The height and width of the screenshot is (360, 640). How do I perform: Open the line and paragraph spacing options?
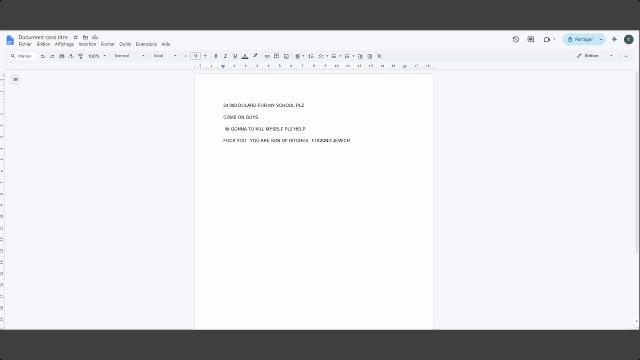[311, 56]
